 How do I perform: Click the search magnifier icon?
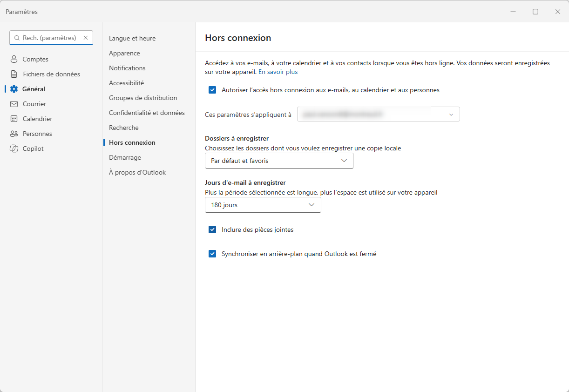click(x=17, y=38)
